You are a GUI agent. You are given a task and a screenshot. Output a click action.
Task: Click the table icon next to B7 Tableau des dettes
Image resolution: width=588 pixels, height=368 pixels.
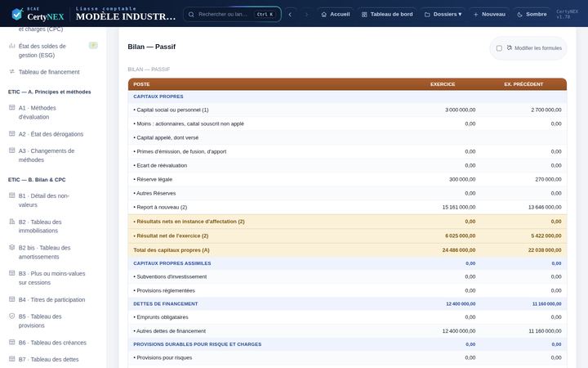(11, 359)
